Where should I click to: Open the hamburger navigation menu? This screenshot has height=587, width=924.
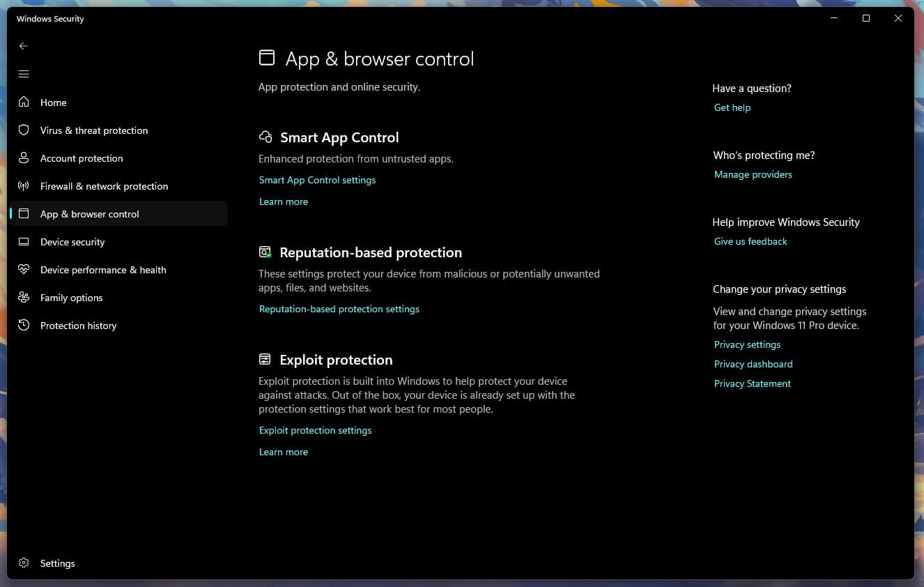tap(24, 74)
